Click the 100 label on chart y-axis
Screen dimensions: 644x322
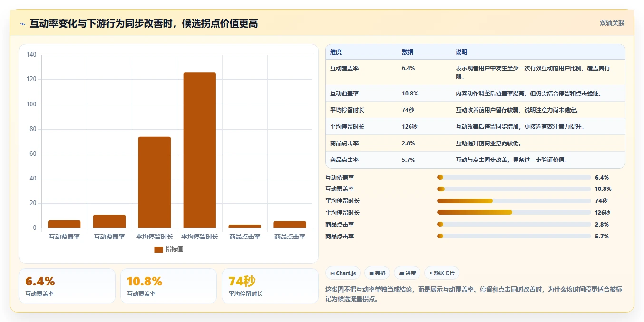pos(31,104)
